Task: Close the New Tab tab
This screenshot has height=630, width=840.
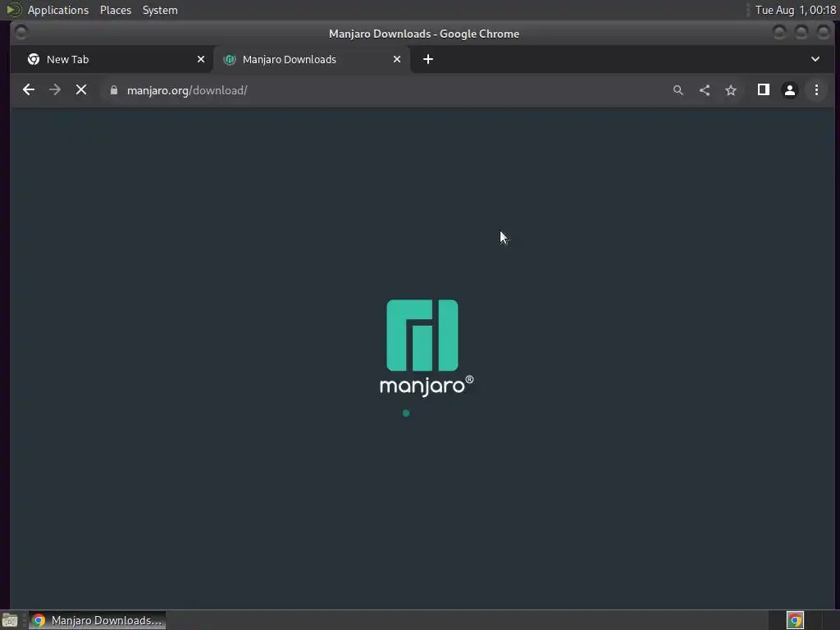Action: pyautogui.click(x=201, y=59)
